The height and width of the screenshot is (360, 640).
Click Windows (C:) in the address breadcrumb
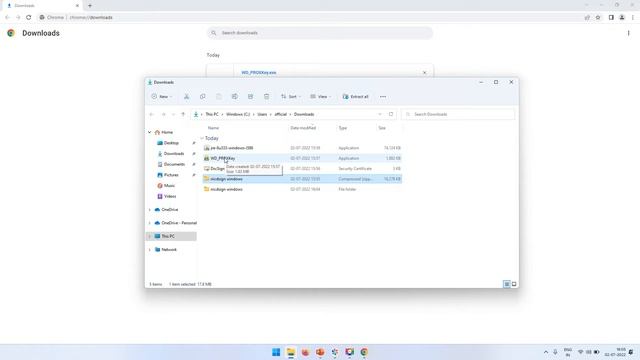coord(238,114)
